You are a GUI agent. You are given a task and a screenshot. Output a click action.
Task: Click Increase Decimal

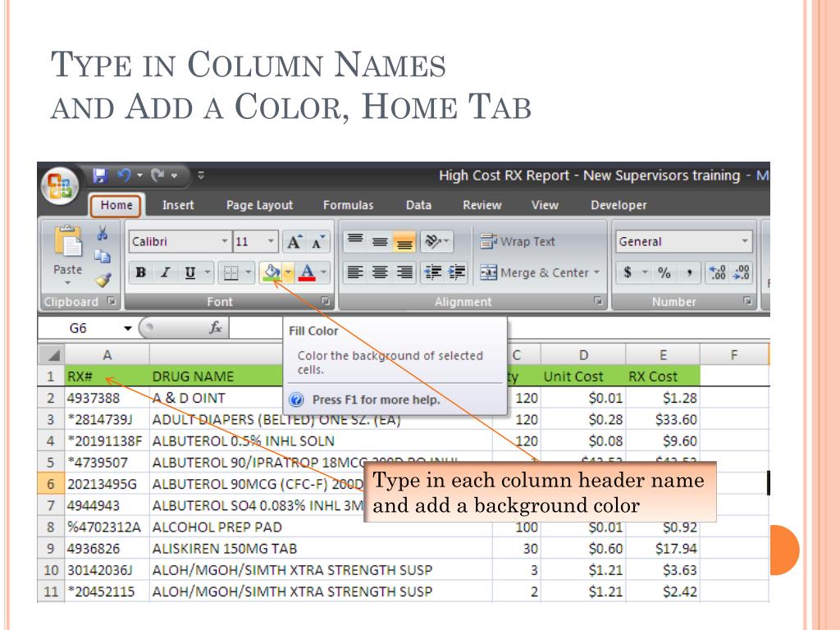[x=717, y=272]
